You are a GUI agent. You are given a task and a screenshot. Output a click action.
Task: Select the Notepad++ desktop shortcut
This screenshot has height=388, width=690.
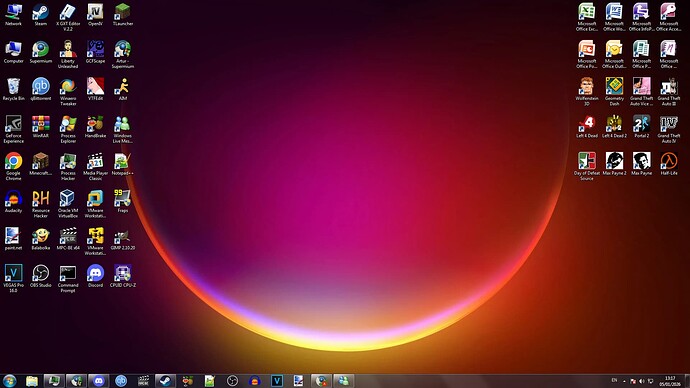[122, 165]
